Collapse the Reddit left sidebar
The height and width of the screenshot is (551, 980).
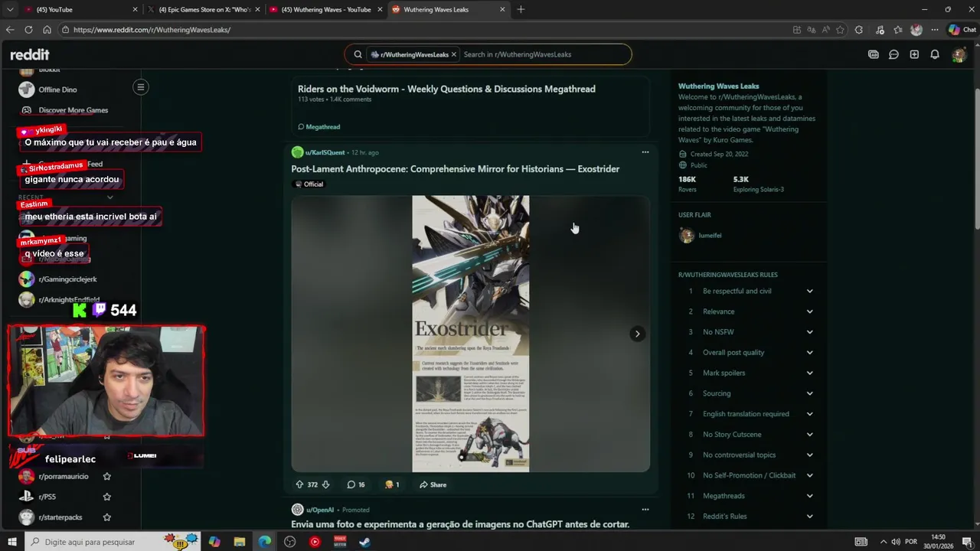coord(141,87)
